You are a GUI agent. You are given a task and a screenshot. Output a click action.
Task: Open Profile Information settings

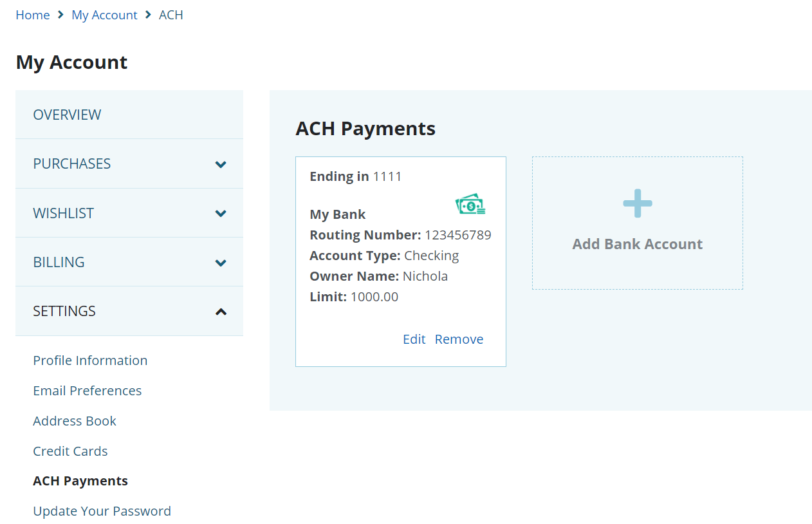[90, 360]
